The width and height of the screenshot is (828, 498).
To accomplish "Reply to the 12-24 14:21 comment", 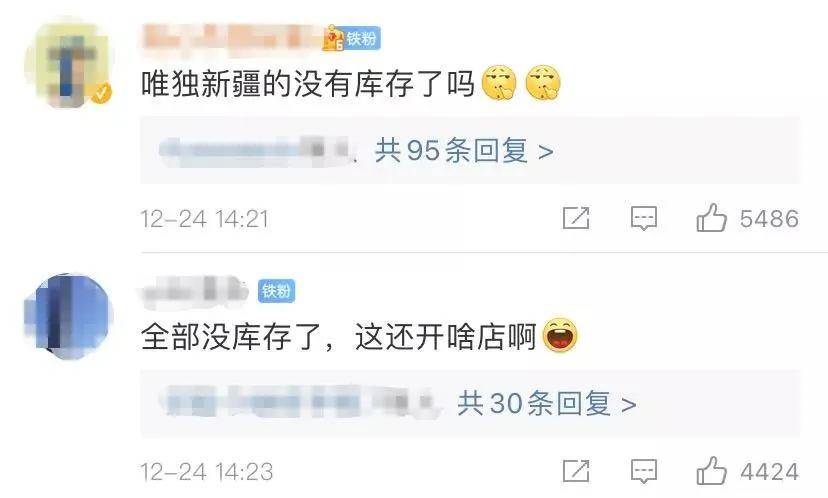I will (x=644, y=218).
